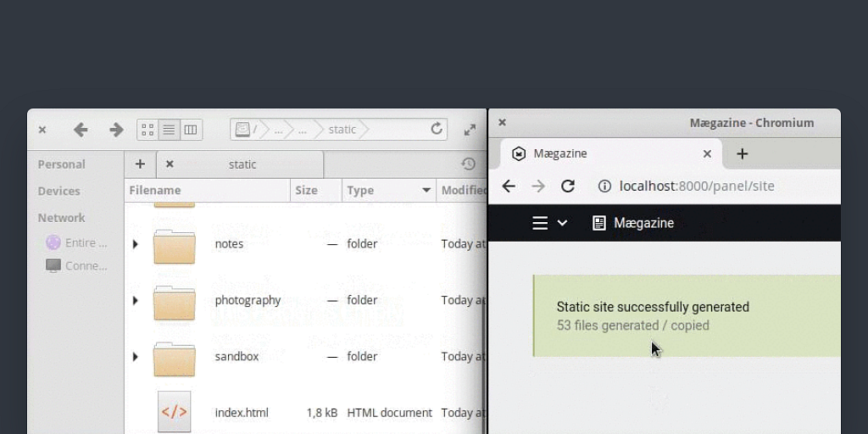Click the Mægazine site link
The width and height of the screenshot is (868, 434).
(634, 223)
